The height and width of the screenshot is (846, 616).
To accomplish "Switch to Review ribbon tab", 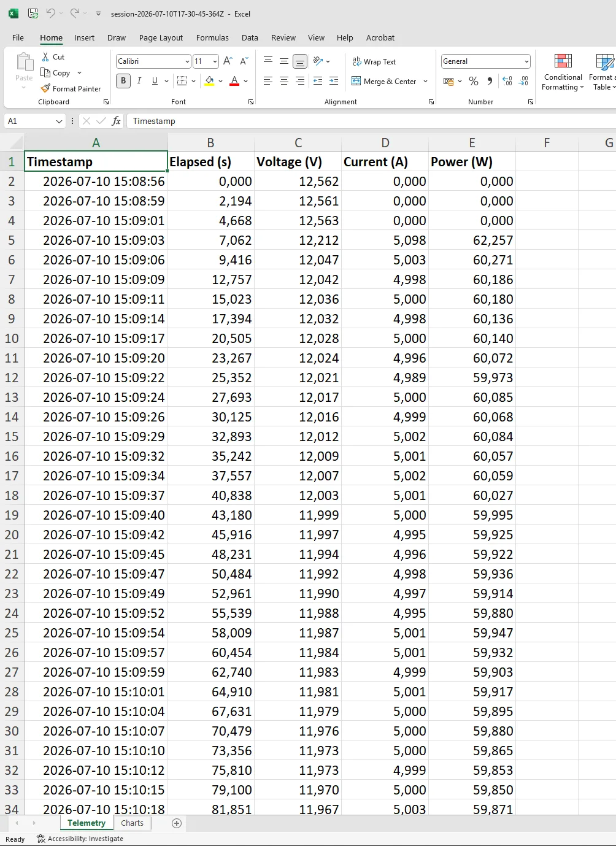I will pos(283,37).
